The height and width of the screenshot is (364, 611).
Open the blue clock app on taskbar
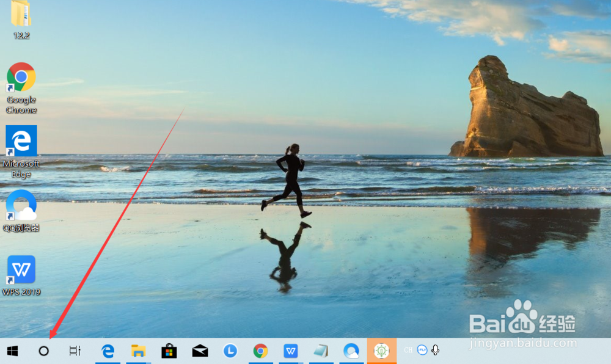230,351
